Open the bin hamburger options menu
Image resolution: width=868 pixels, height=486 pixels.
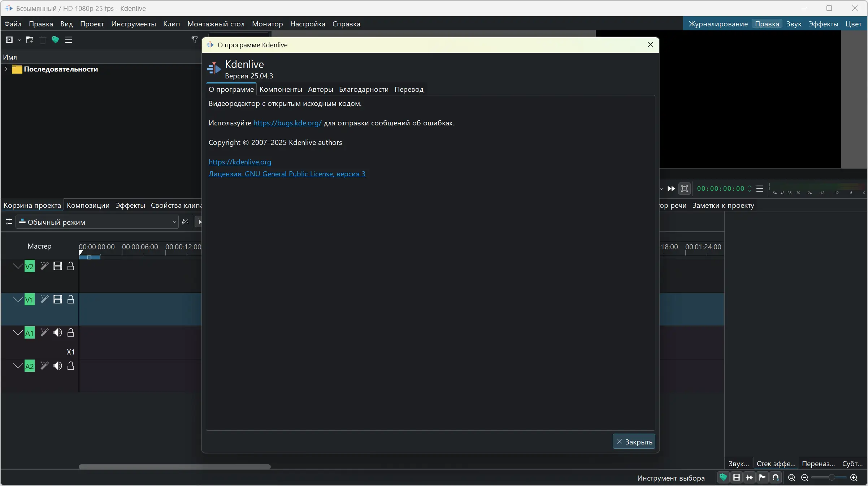[x=69, y=40]
